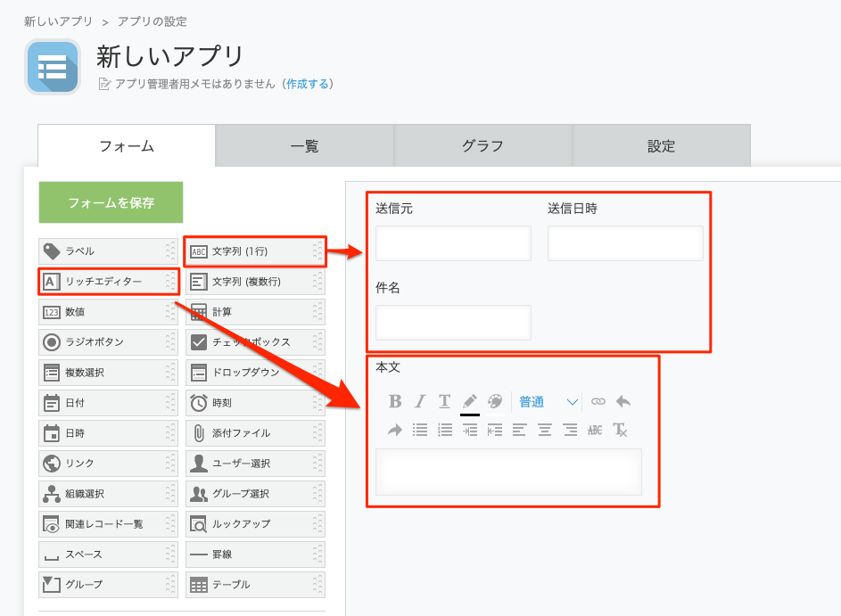Click the redo arrow icon
The height and width of the screenshot is (616, 841).
pyautogui.click(x=395, y=430)
